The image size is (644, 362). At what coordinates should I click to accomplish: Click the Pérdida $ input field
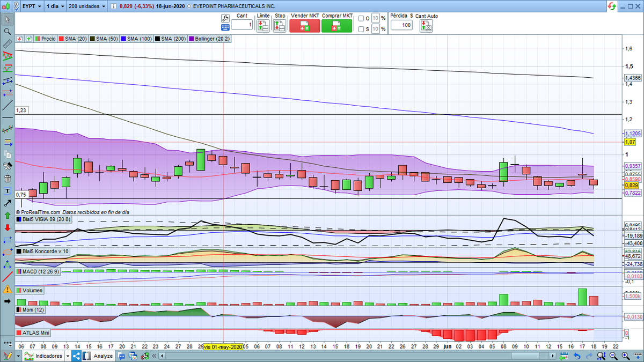401,25
